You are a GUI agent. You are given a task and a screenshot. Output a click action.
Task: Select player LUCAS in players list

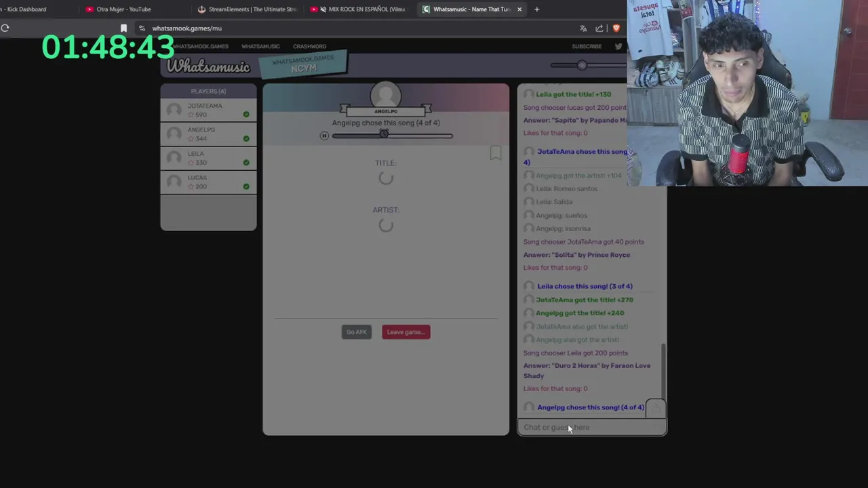click(x=208, y=182)
